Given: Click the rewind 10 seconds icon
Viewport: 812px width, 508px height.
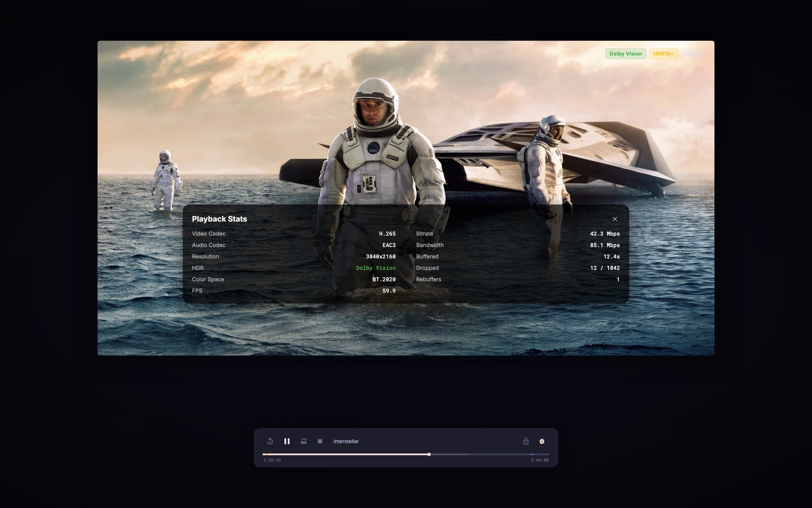Looking at the screenshot, I should 270,441.
